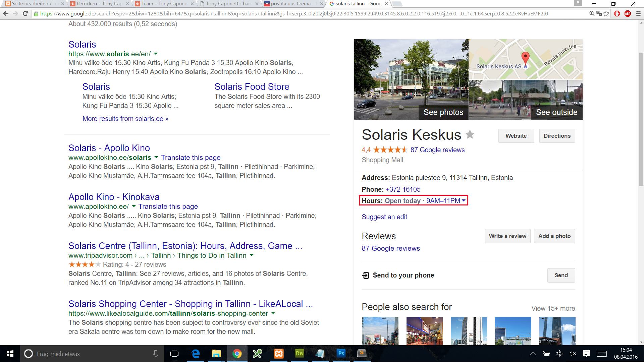Viewport: 644px width, 362px height.
Task: Open the 'Solaris - Apollo Kino' result
Action: [109, 148]
